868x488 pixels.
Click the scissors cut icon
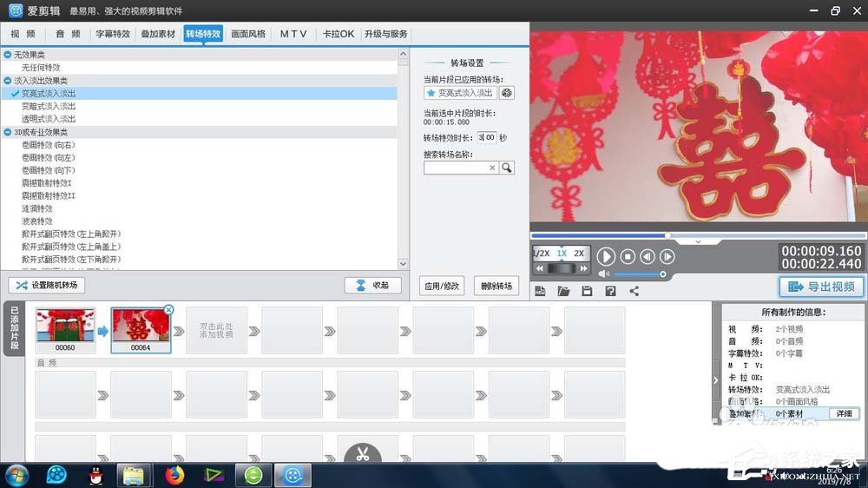click(x=363, y=453)
